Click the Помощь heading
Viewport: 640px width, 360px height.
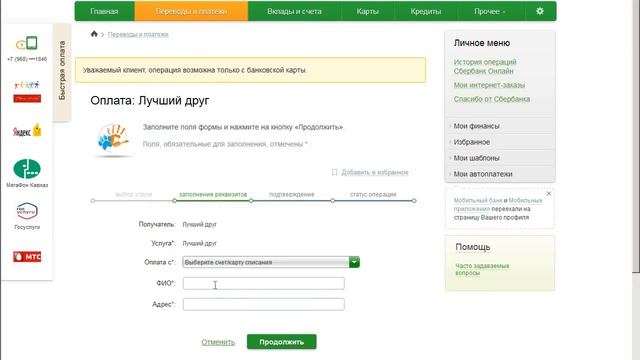click(x=473, y=247)
